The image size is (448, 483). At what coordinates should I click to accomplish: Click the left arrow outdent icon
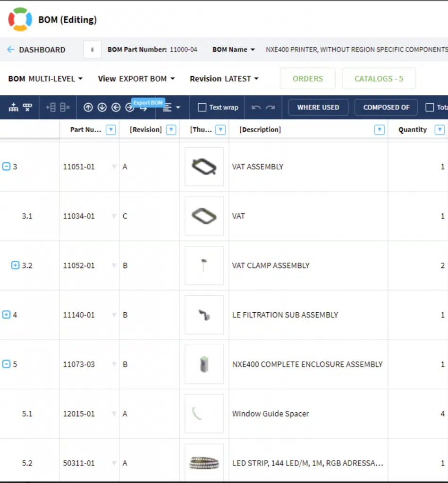click(x=116, y=108)
